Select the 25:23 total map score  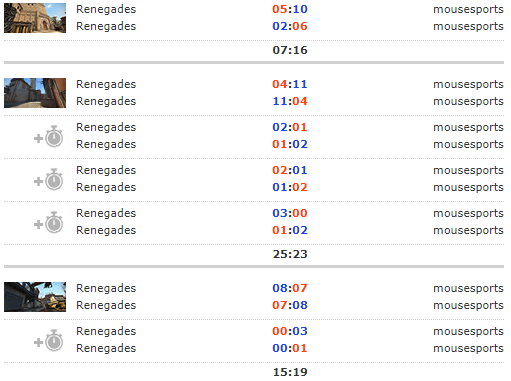tap(290, 254)
